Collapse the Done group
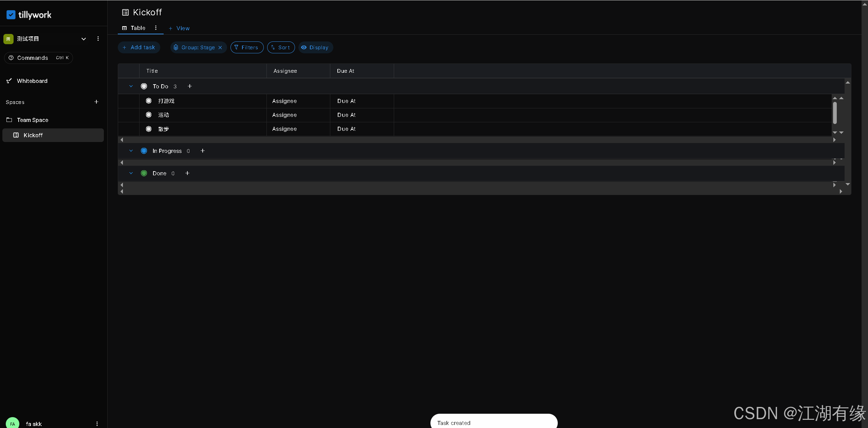868x428 pixels. click(131, 173)
